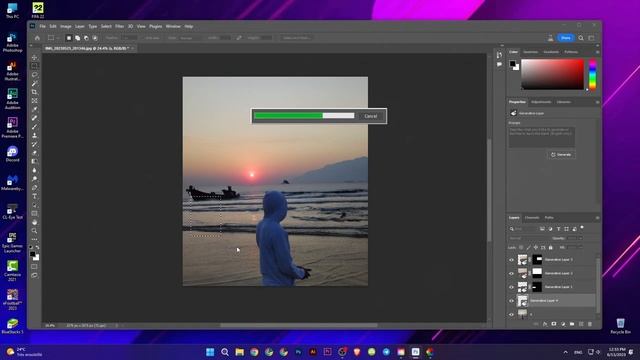
Task: Select the Brush tool
Action: pos(34,127)
